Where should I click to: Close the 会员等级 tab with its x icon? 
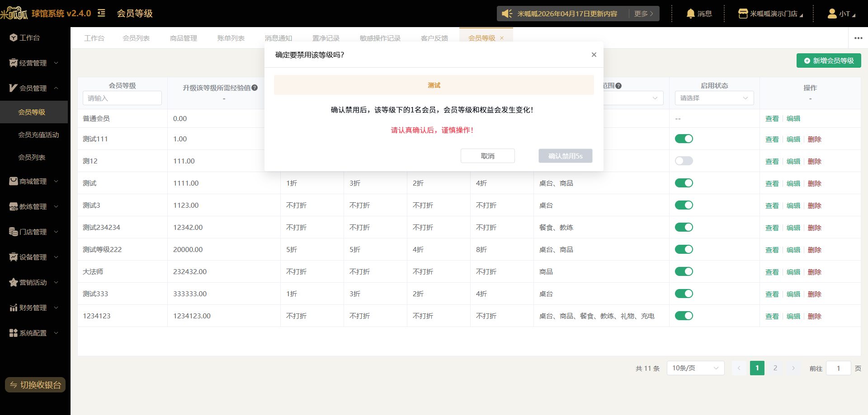pos(502,38)
